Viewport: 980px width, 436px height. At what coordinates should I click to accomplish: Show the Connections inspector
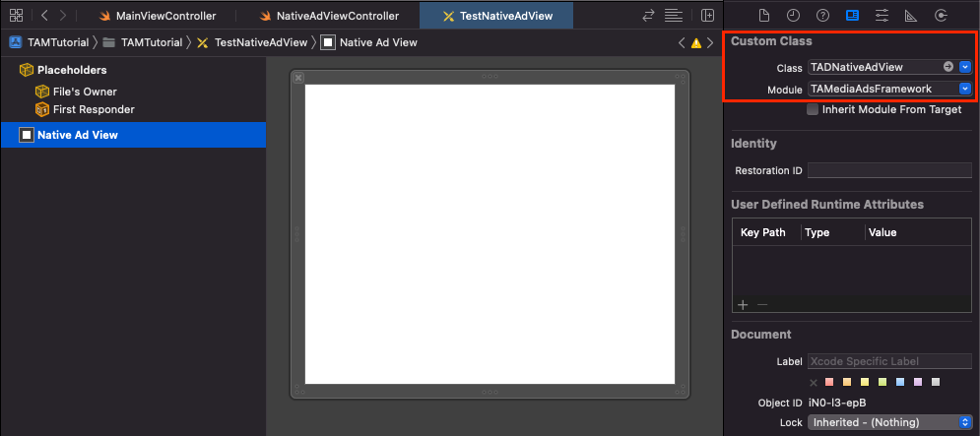tap(941, 16)
